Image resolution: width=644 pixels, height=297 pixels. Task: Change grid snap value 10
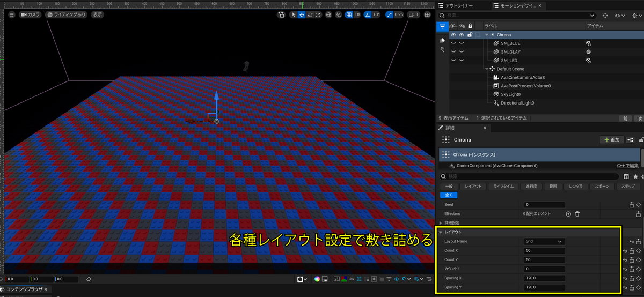(x=357, y=15)
